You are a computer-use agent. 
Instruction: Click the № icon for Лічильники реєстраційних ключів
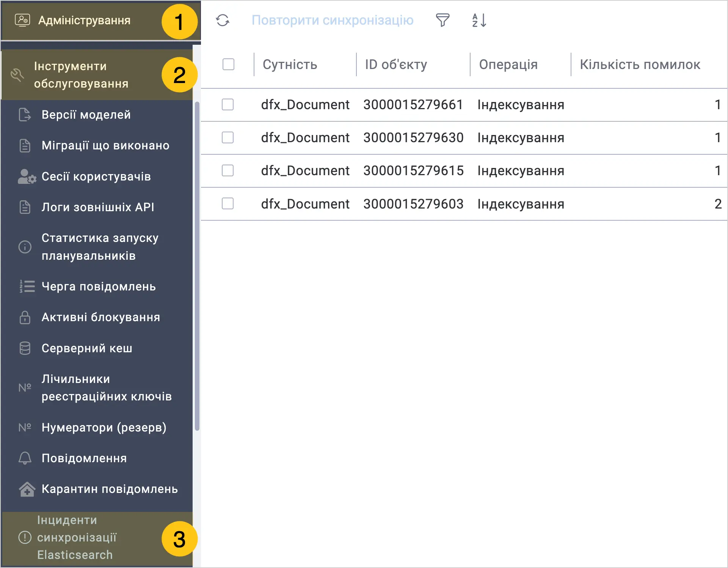pyautogui.click(x=25, y=388)
